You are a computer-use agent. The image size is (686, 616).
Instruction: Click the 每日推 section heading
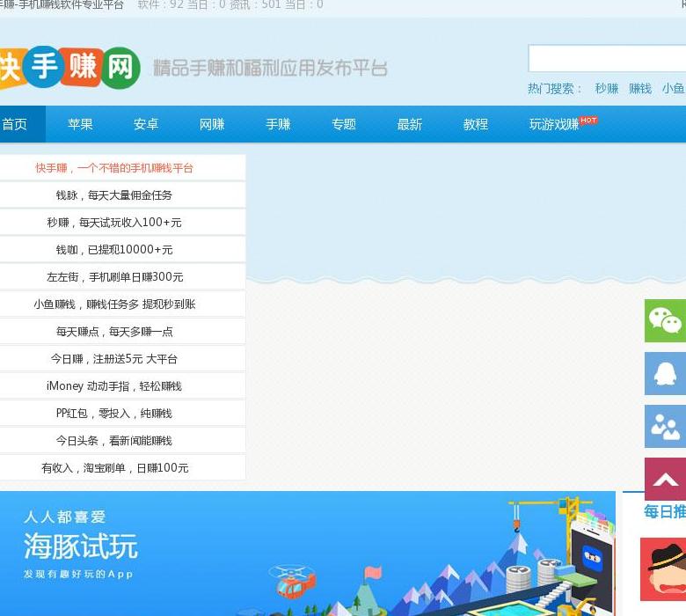[x=665, y=511]
